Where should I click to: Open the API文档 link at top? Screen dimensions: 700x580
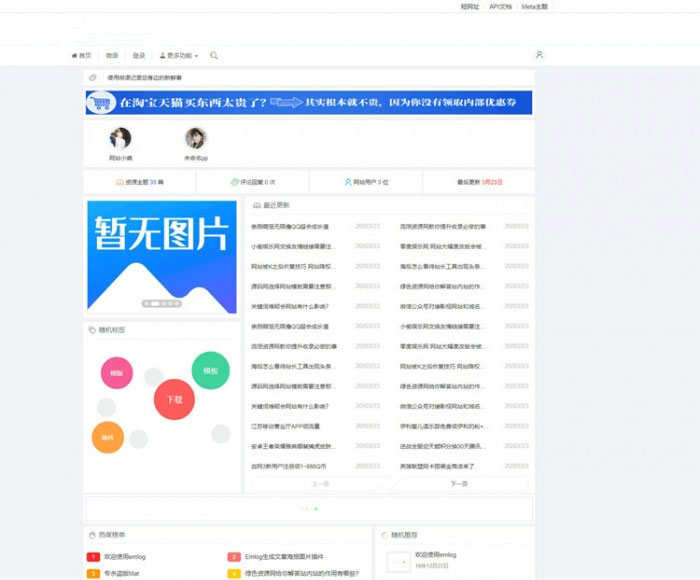pyautogui.click(x=500, y=6)
